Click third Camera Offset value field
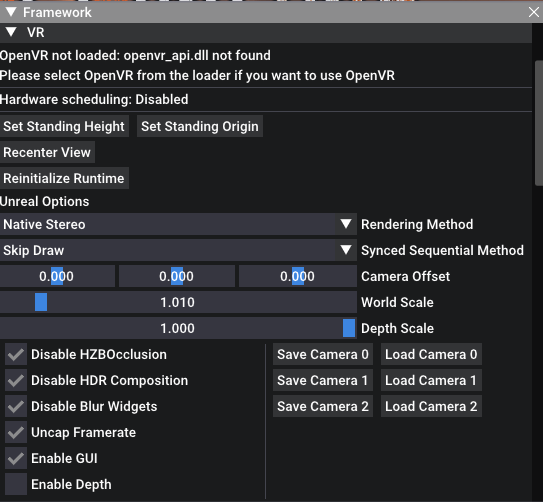 tap(298, 276)
